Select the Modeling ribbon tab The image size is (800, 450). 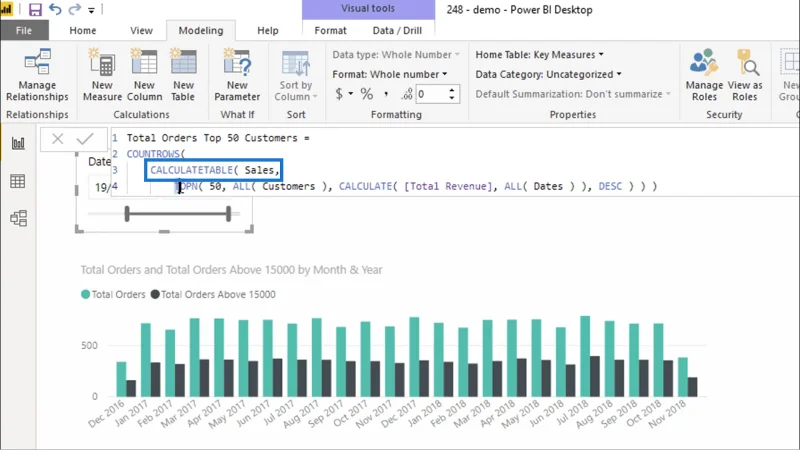(x=201, y=31)
